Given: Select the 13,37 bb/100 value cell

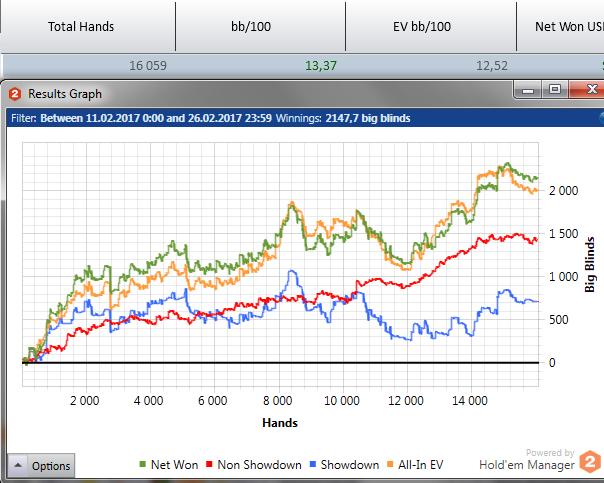Looking at the screenshot, I should pyautogui.click(x=321, y=66).
